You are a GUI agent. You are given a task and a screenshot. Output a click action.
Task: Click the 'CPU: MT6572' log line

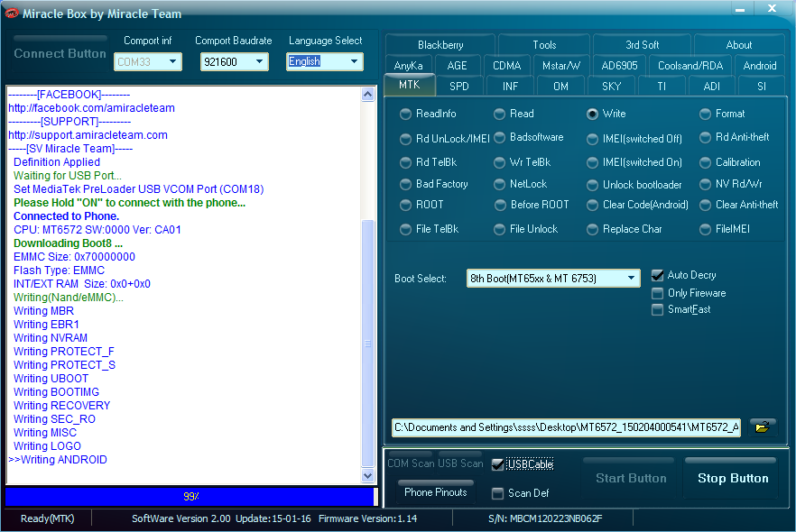(97, 230)
